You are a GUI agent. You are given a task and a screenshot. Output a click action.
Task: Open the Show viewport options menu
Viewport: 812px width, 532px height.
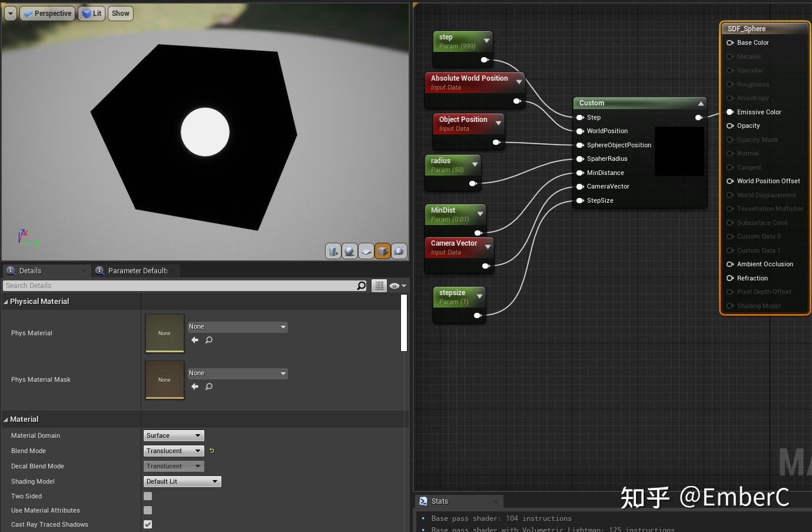pos(120,13)
